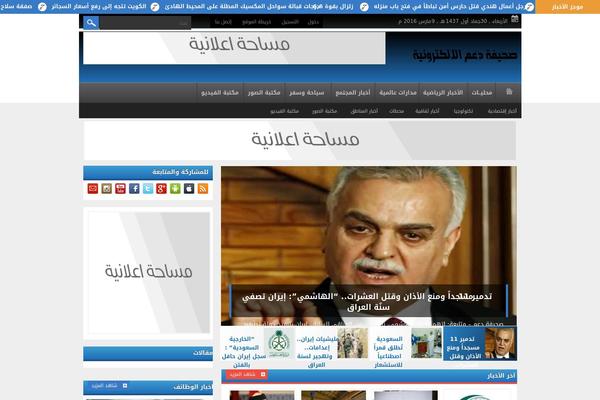Screen dimensions: 600x400
Task: Open the 'سياحة وسفر' menu item
Action: 307,93
